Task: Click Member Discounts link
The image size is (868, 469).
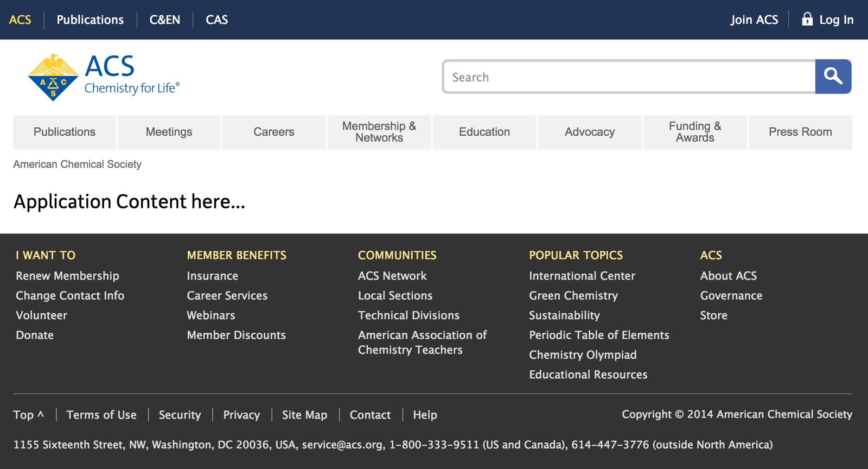Action: pyautogui.click(x=237, y=335)
